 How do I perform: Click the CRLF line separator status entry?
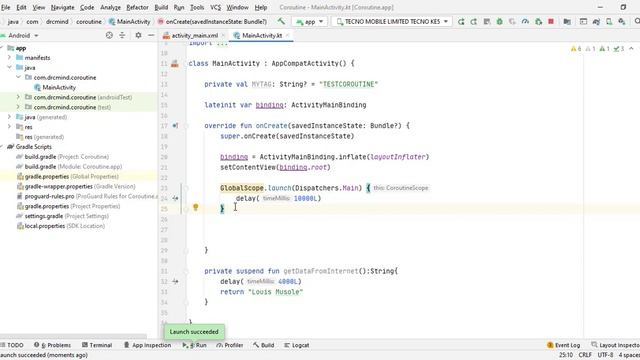tap(585, 355)
